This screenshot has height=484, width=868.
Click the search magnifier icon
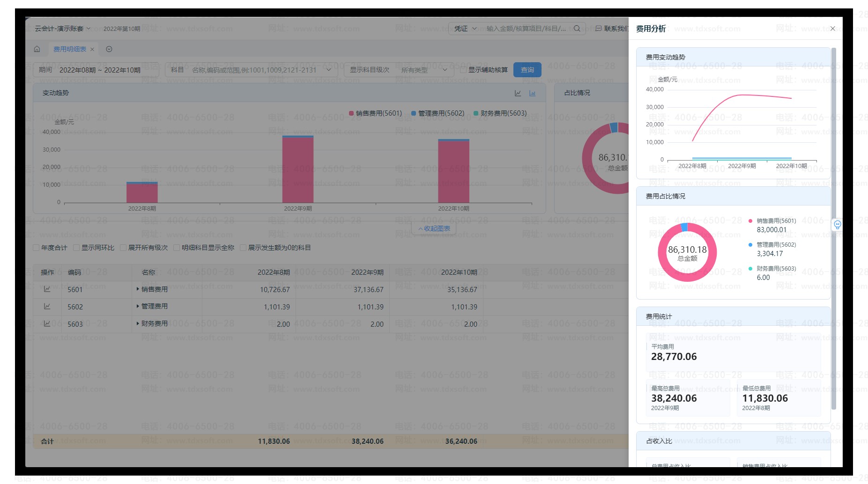[x=577, y=29]
